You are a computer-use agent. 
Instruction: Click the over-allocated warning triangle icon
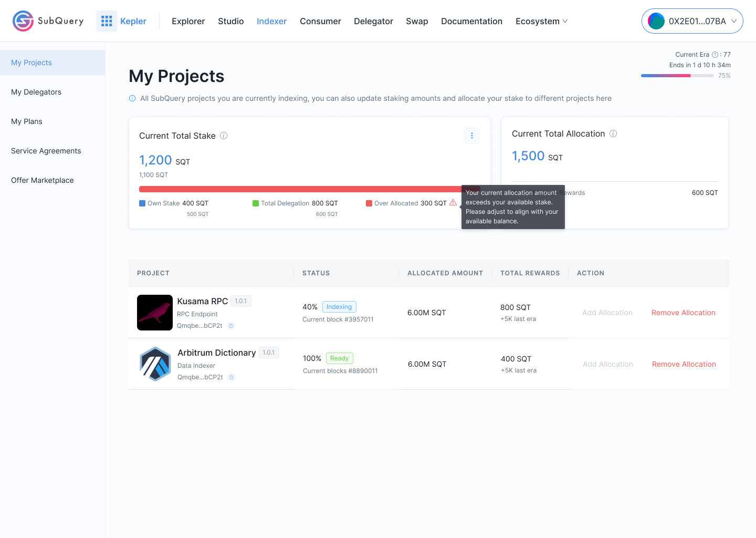point(453,203)
